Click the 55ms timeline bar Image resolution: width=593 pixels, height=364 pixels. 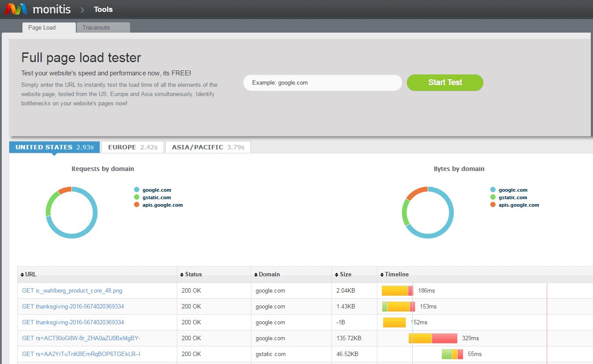[x=452, y=354]
